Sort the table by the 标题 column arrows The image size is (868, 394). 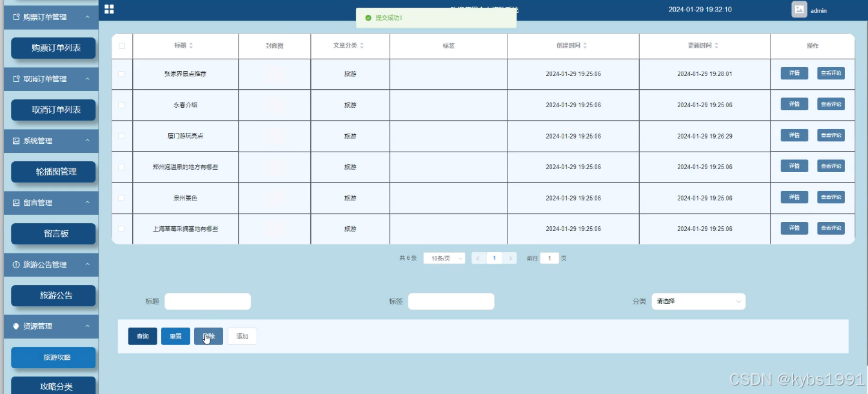191,46
